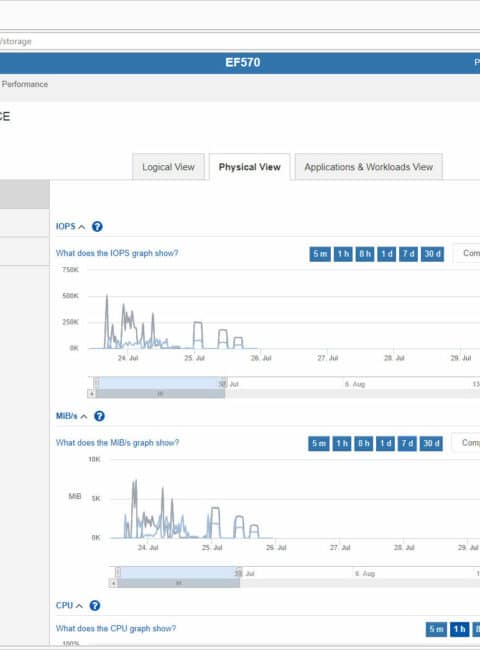Open the CPU help question mark icon
The width and height of the screenshot is (480, 650).
point(95,606)
